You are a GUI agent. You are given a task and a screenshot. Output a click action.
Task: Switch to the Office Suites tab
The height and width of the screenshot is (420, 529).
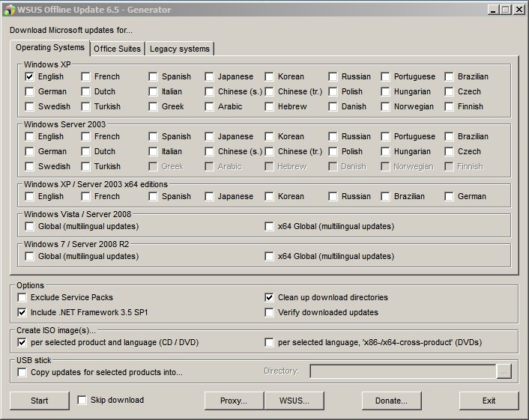tap(117, 49)
